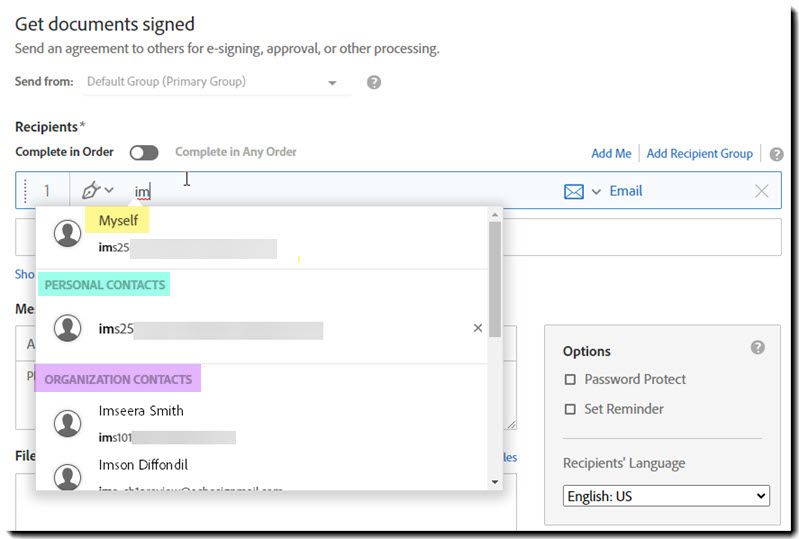Image resolution: width=799 pixels, height=539 pixels.
Task: Click the Email envelope icon
Action: (574, 192)
